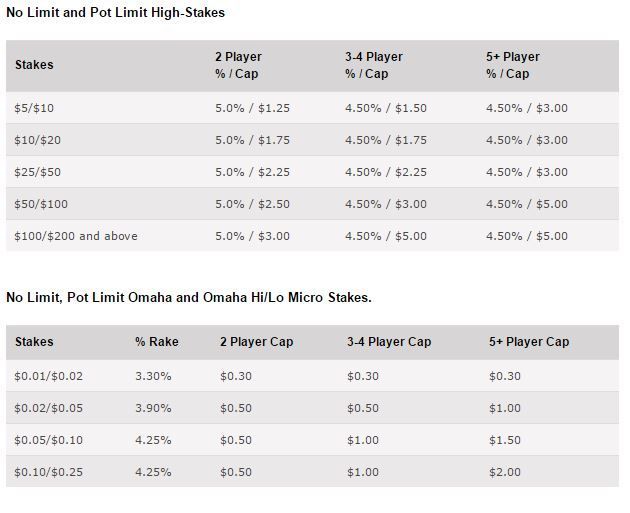
Task: Select the $10/$20 stakes row label
Action: tap(38, 140)
